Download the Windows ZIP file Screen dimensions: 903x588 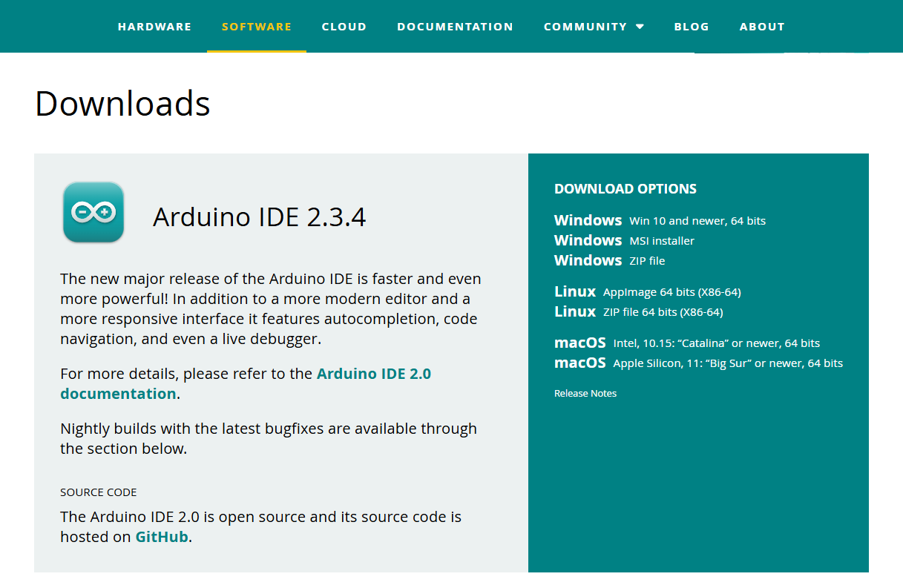(609, 260)
